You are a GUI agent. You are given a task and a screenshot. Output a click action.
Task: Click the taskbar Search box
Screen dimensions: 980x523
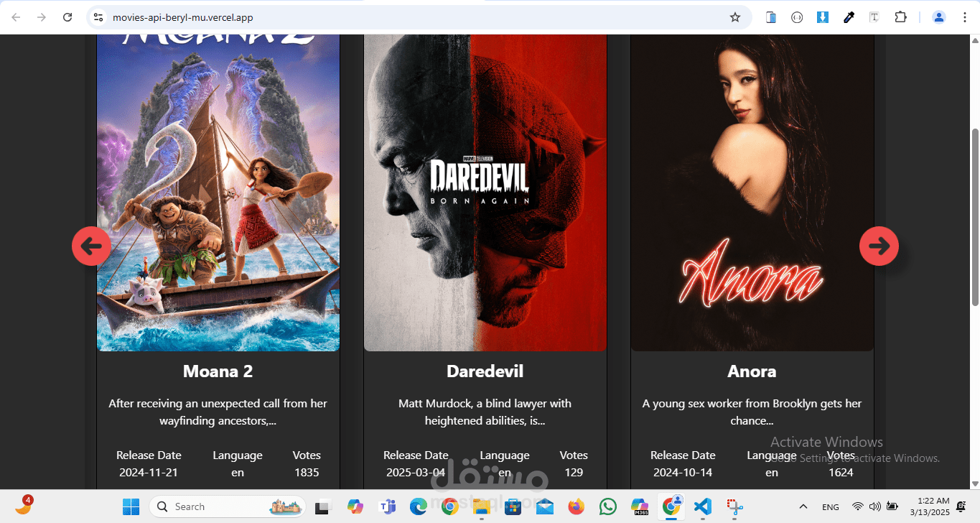tap(228, 506)
